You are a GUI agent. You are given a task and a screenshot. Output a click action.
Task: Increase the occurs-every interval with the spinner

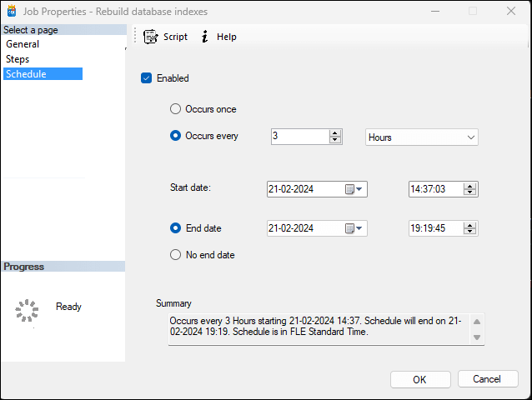pyautogui.click(x=335, y=133)
